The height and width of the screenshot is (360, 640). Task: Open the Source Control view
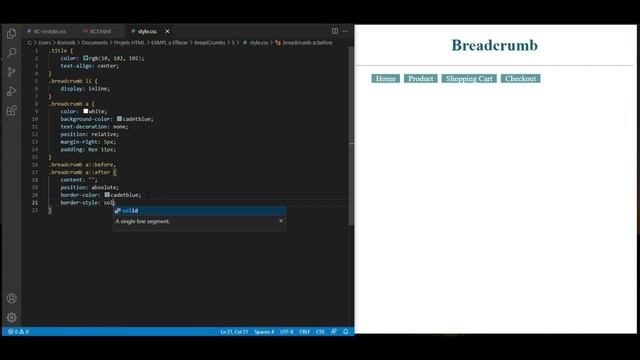click(x=11, y=72)
